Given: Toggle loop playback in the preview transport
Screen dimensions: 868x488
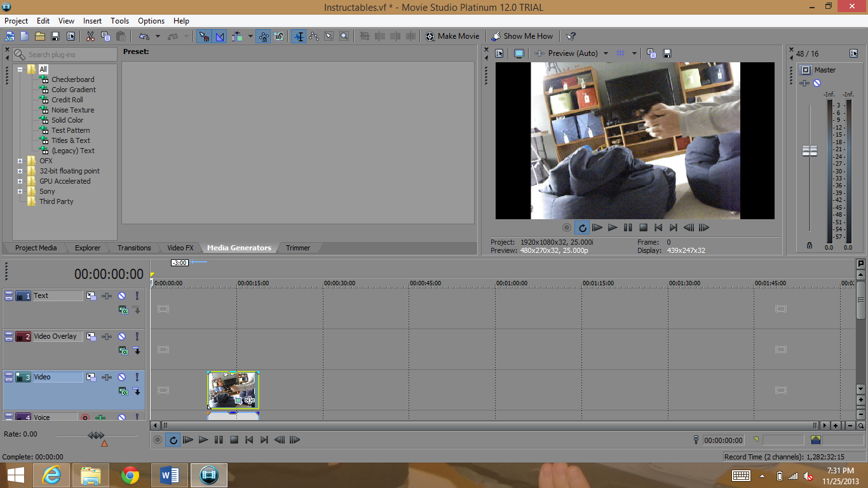Looking at the screenshot, I should point(582,227).
